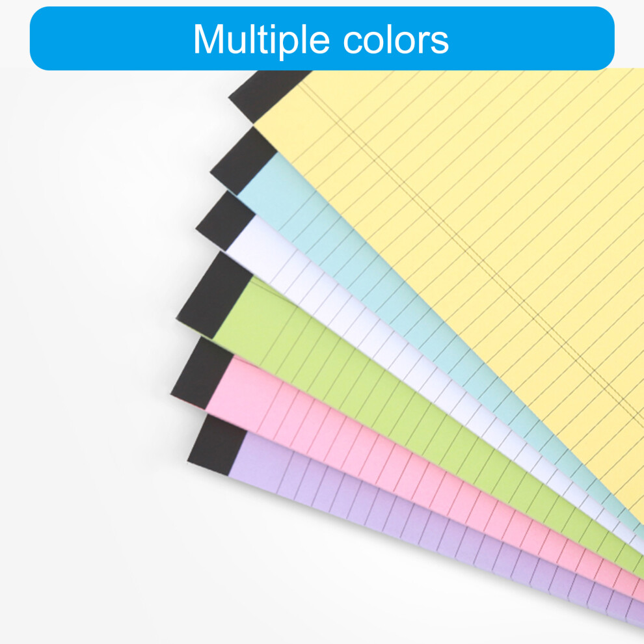Click the black binding of pink notepad

tap(201, 374)
